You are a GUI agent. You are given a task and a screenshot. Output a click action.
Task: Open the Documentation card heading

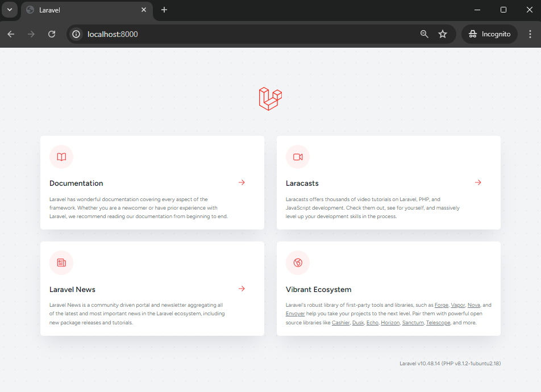coord(76,184)
